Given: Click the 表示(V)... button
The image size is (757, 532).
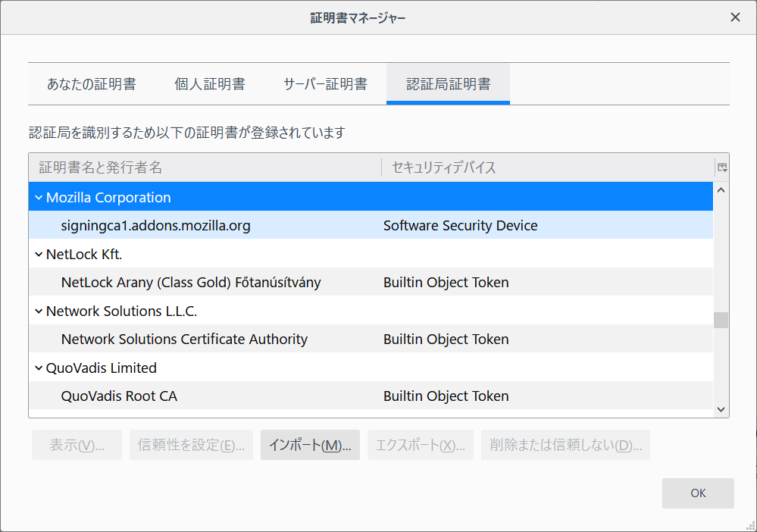Looking at the screenshot, I should click(77, 445).
